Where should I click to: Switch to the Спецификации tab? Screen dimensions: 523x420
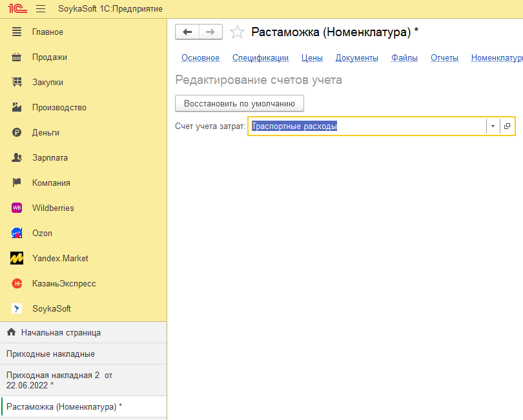point(260,58)
